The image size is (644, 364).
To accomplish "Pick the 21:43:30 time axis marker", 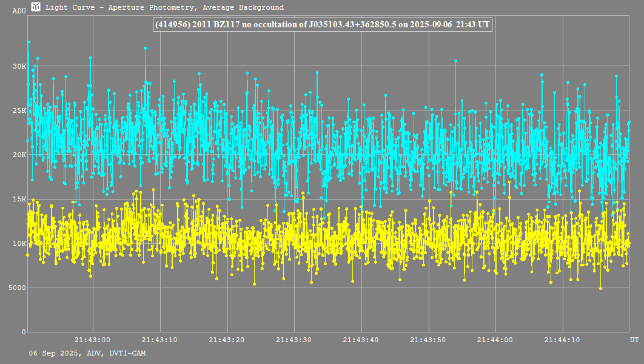I will 294,340.
